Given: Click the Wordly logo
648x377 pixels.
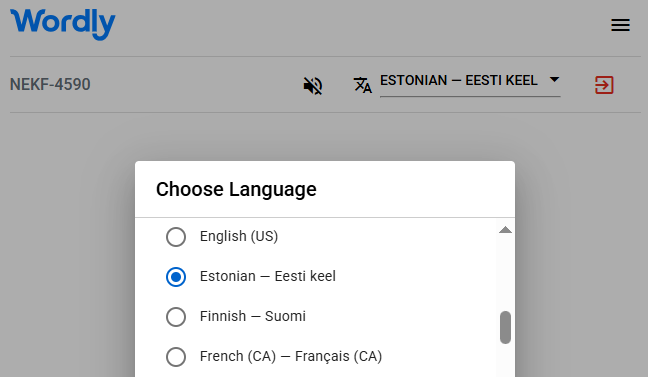Looking at the screenshot, I should (x=63, y=24).
